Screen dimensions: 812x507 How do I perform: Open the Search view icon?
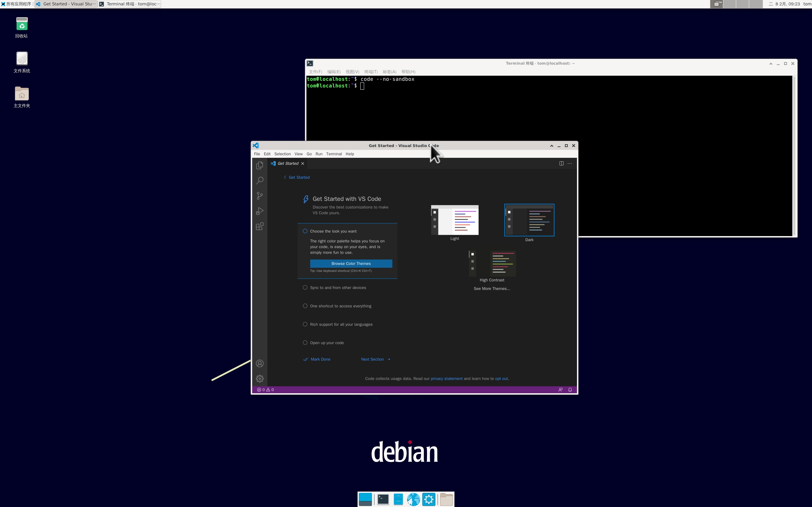(x=259, y=180)
